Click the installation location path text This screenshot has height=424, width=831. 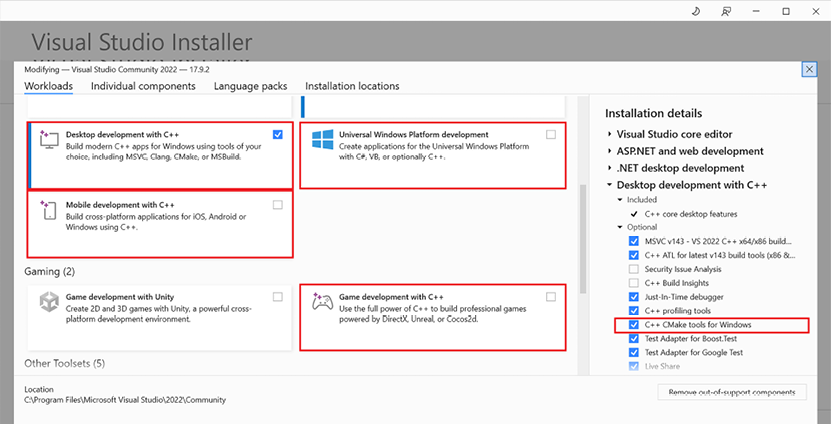pos(125,400)
